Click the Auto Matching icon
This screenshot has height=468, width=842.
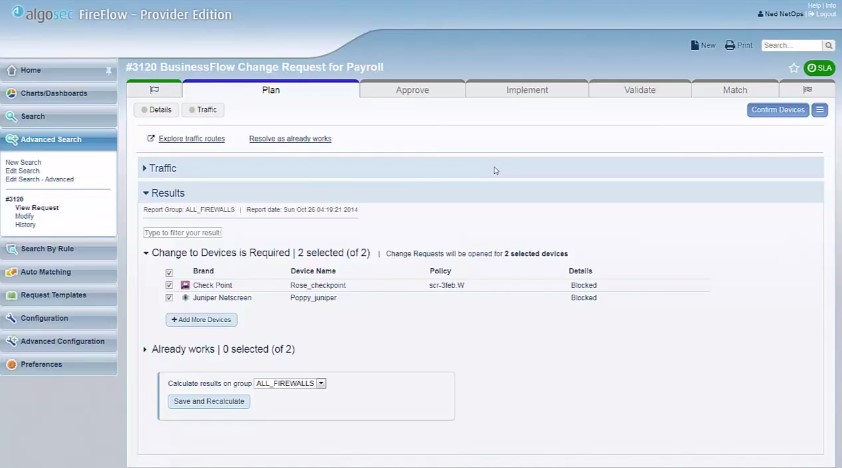click(x=11, y=272)
